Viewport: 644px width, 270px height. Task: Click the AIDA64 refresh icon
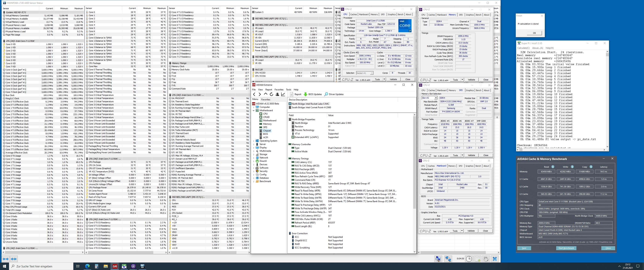271,94
